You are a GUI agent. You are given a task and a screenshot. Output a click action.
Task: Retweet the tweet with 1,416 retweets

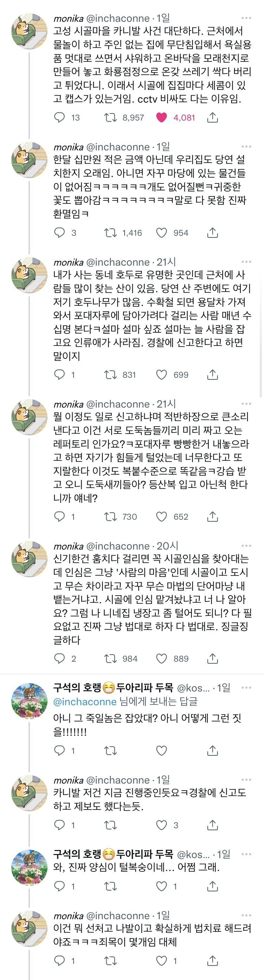111,233
